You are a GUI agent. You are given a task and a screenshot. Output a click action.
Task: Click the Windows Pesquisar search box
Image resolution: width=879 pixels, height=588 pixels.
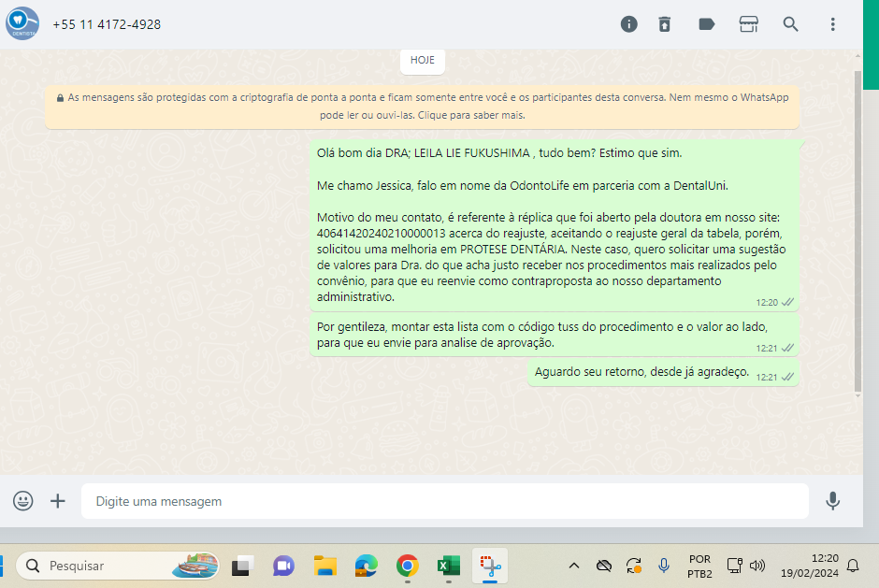coord(118,566)
